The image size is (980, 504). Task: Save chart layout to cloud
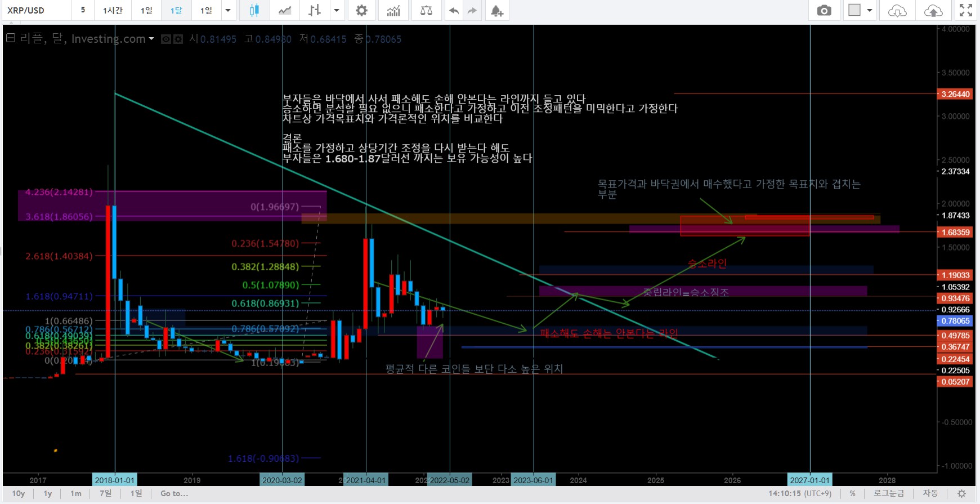(x=933, y=10)
